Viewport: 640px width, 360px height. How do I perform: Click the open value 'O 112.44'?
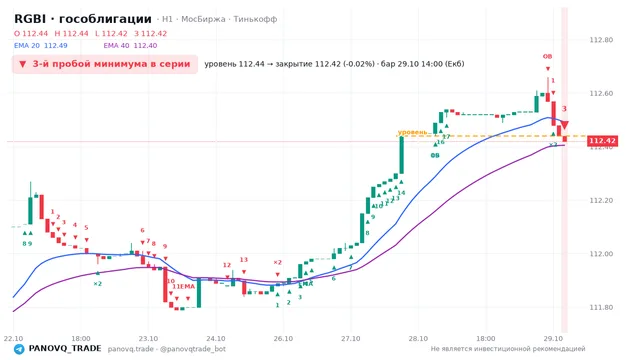coord(31,33)
